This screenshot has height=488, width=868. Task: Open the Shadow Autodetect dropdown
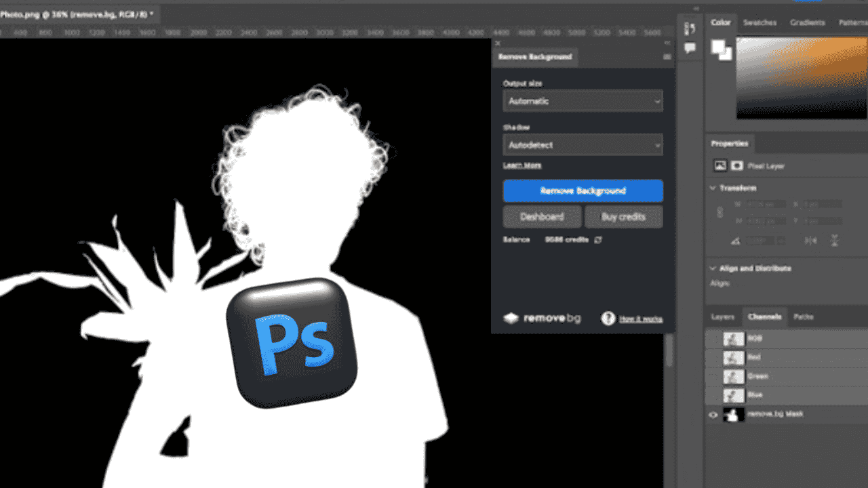pyautogui.click(x=583, y=145)
